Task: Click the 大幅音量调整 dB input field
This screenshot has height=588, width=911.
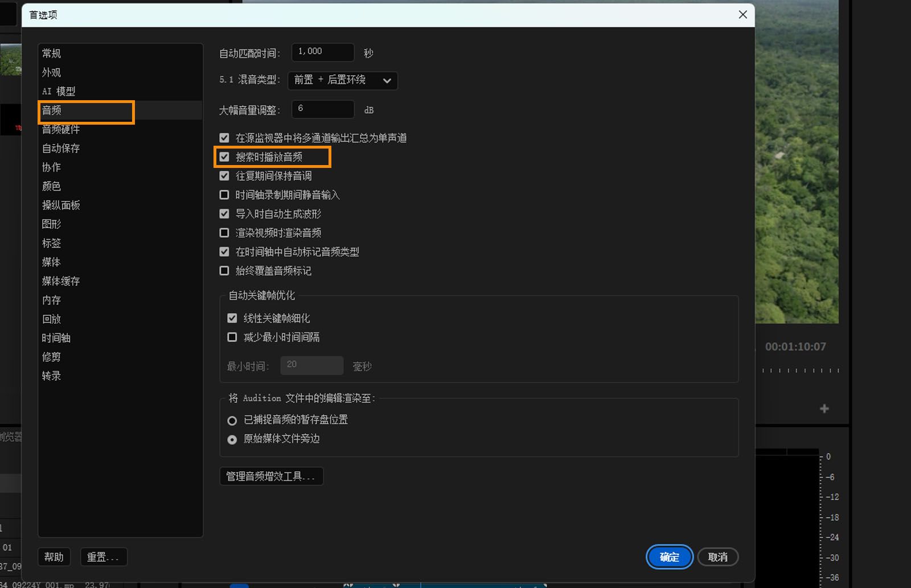Action: [x=322, y=109]
